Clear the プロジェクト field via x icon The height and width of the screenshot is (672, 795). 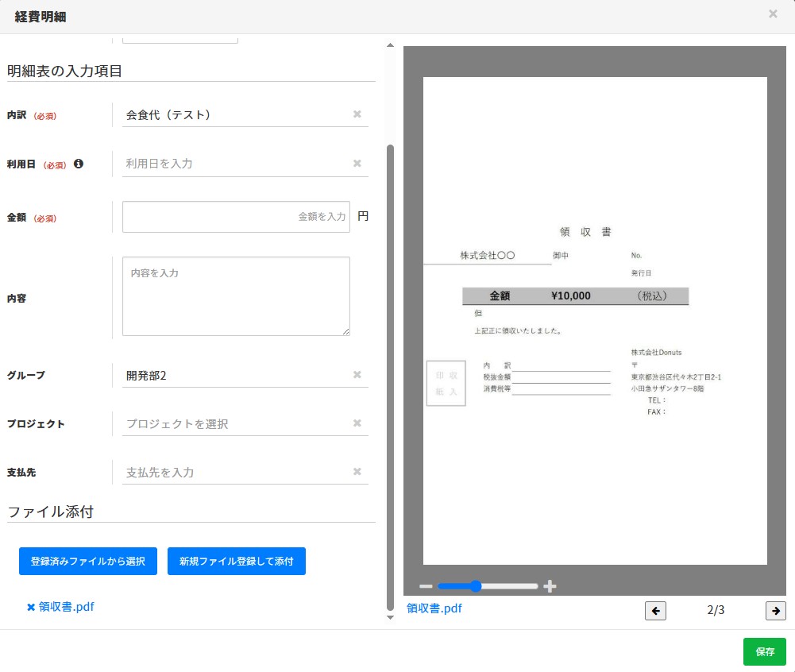click(357, 423)
